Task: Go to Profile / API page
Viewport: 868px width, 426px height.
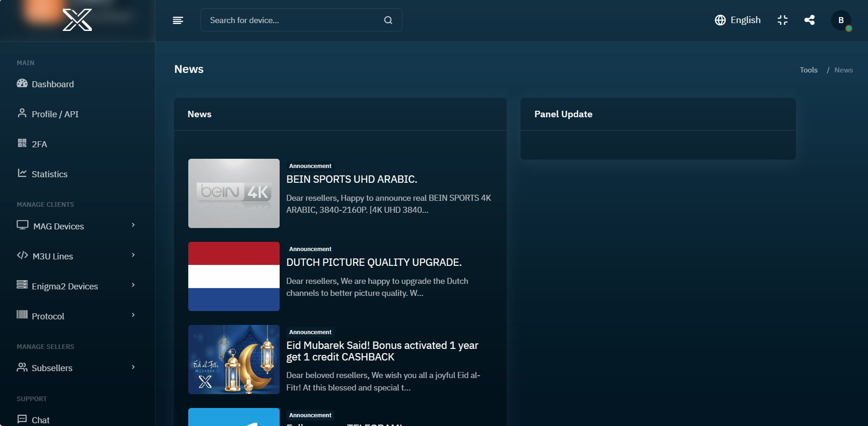Action: point(55,114)
